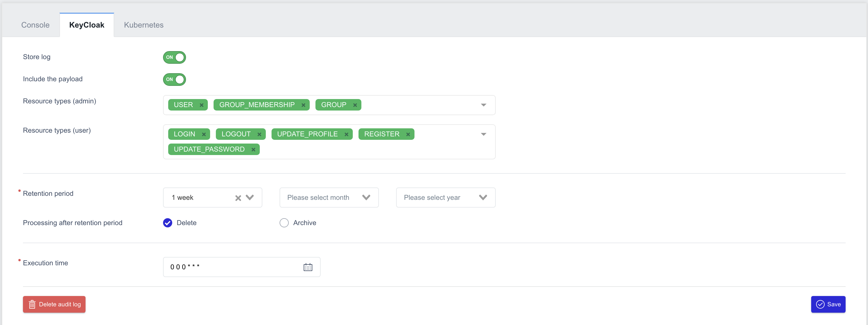The height and width of the screenshot is (325, 868).
Task: Open the Please select month dropdown
Action: [x=329, y=198]
